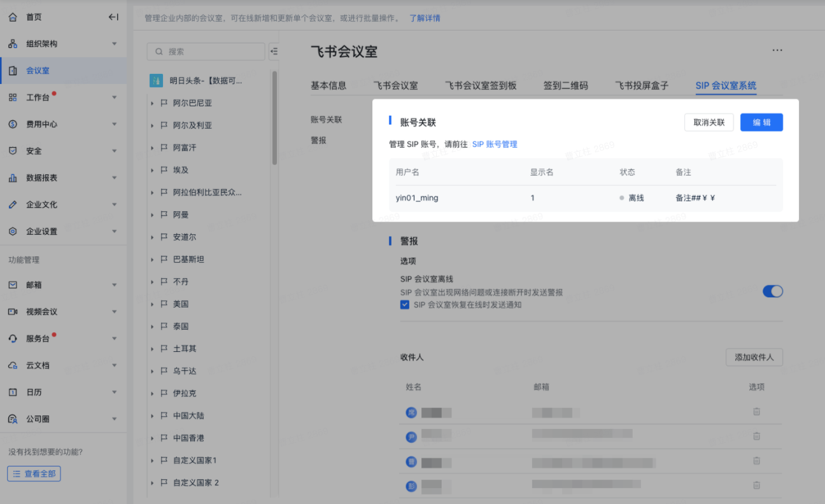Switch to the 基本信息 tab
The width and height of the screenshot is (825, 504).
328,85
